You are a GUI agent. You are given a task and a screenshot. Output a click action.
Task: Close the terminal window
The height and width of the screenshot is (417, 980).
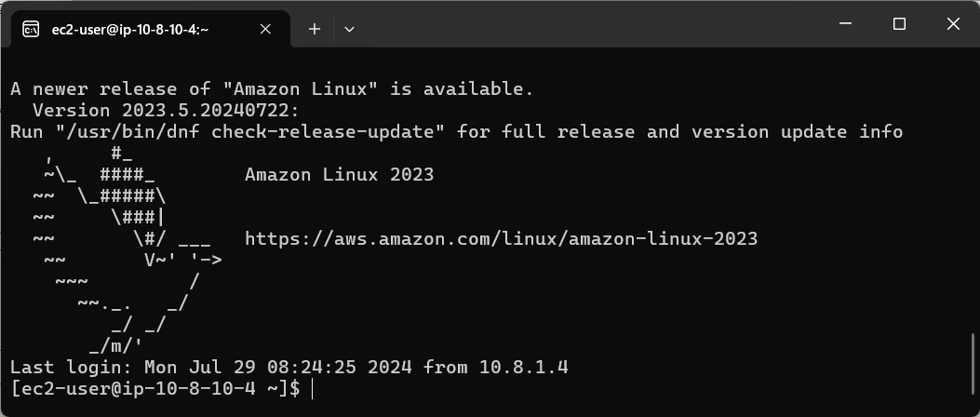click(x=953, y=24)
